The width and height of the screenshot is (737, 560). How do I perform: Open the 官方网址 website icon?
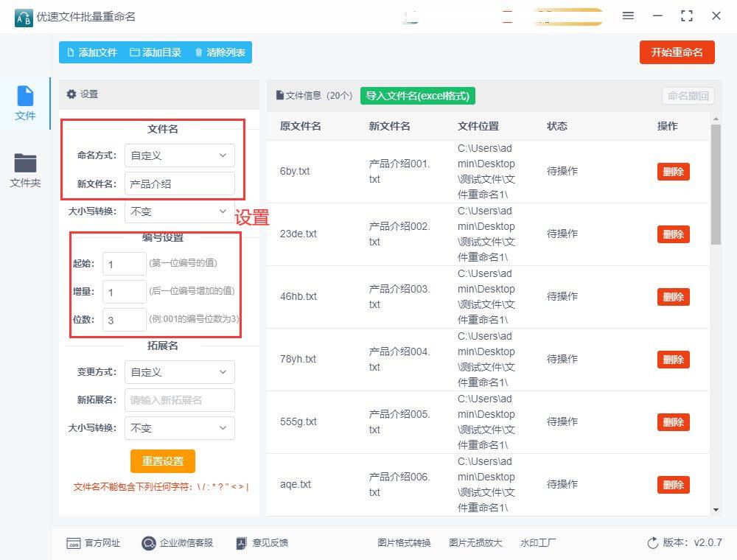73,543
